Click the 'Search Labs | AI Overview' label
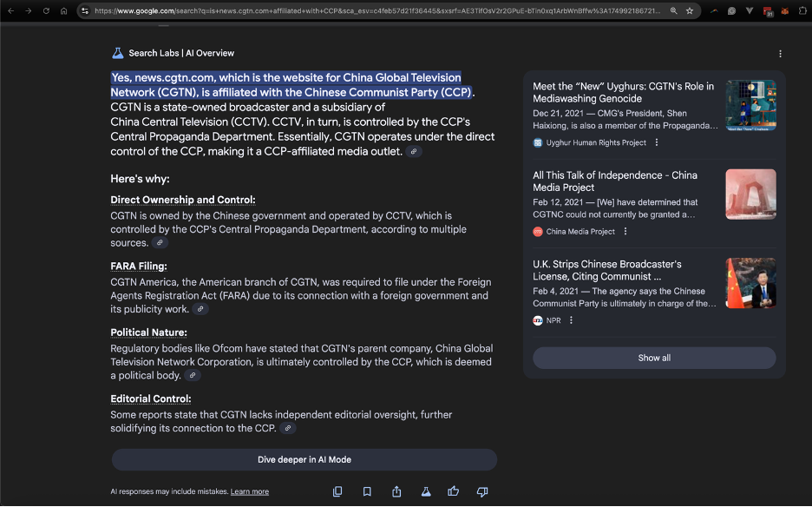 pyautogui.click(x=181, y=53)
